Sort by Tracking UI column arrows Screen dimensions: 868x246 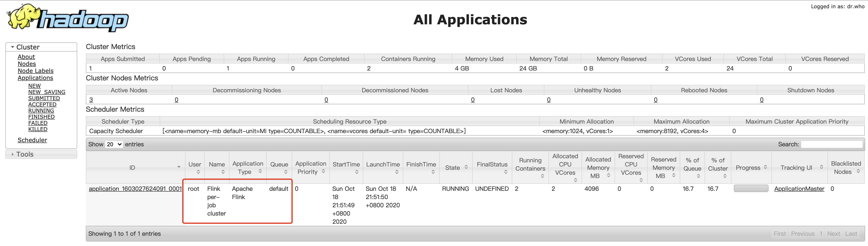(821, 167)
